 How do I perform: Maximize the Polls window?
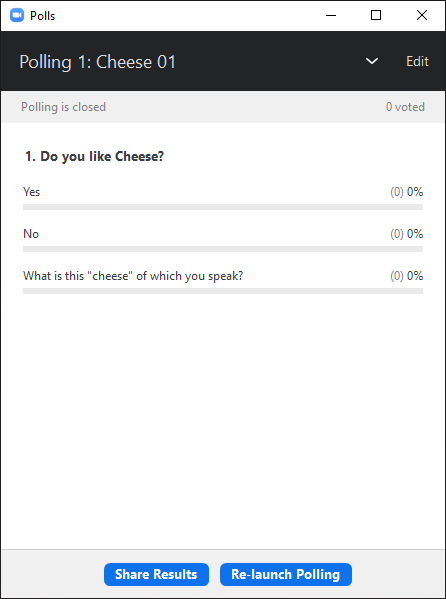(376, 15)
